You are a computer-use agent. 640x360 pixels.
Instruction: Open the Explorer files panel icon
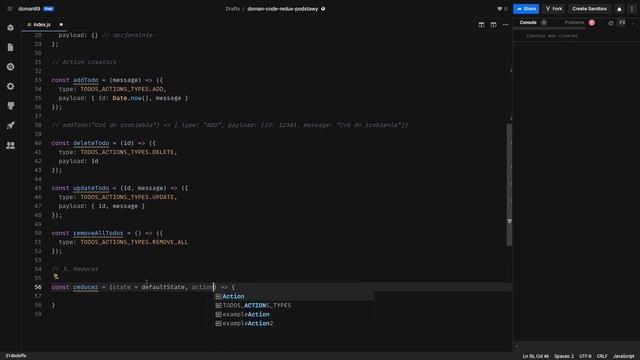tap(11, 47)
